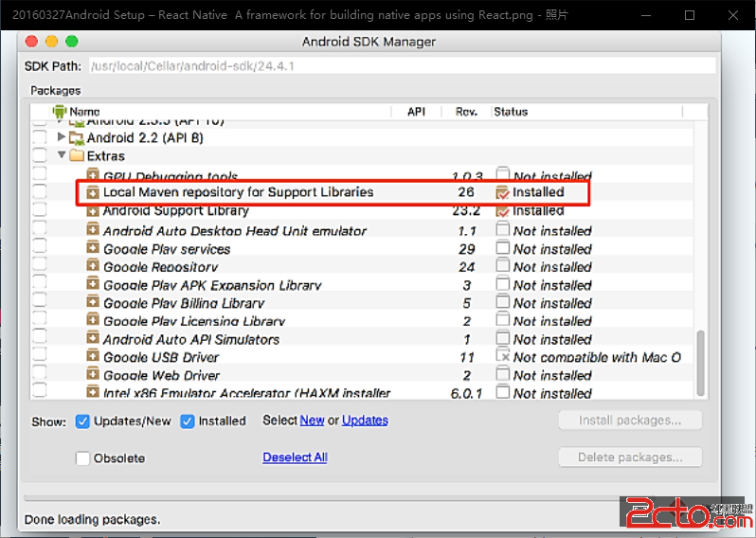This screenshot has height=538, width=756.
Task: Click the packages list vertical scrollbar thumb
Action: pos(700,363)
